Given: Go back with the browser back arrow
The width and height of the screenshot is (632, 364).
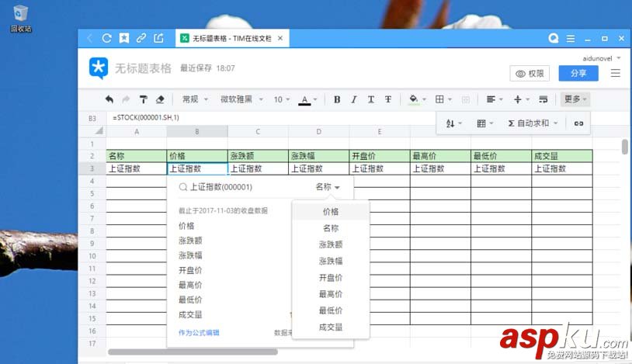Looking at the screenshot, I should point(89,38).
